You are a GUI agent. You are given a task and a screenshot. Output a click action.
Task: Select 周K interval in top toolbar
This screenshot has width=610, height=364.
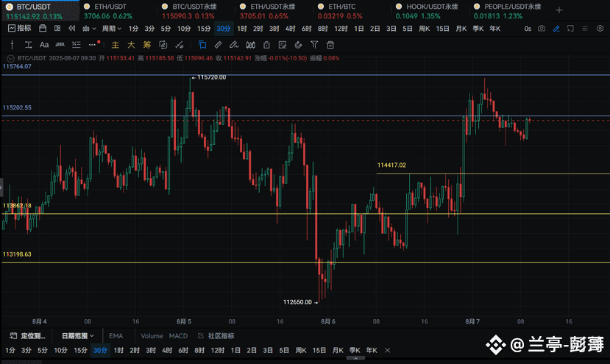[424, 29]
